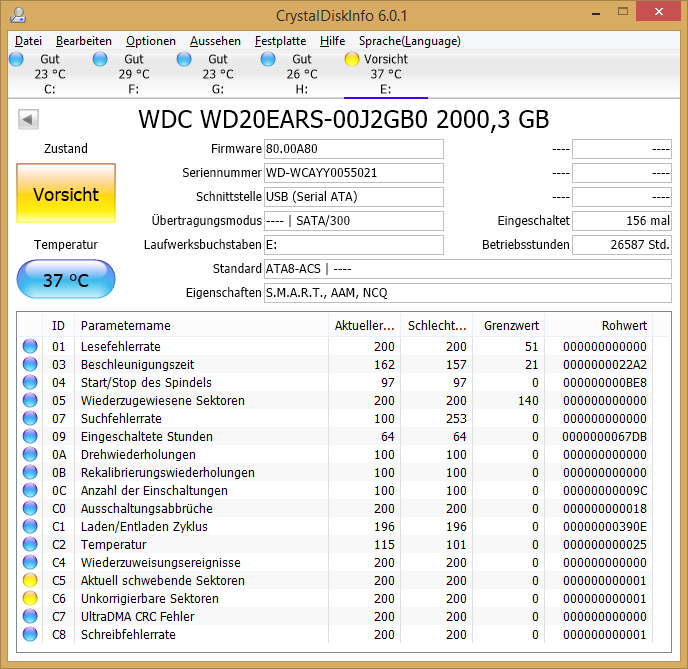Maximize the CrystalDiskInfo window
This screenshot has height=669, width=688.
click(623, 12)
